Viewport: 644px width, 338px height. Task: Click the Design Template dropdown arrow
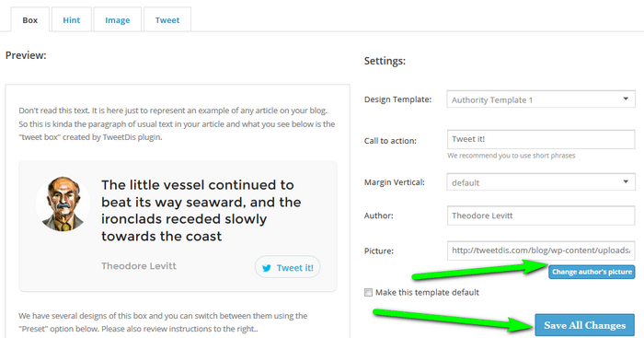[x=626, y=99]
